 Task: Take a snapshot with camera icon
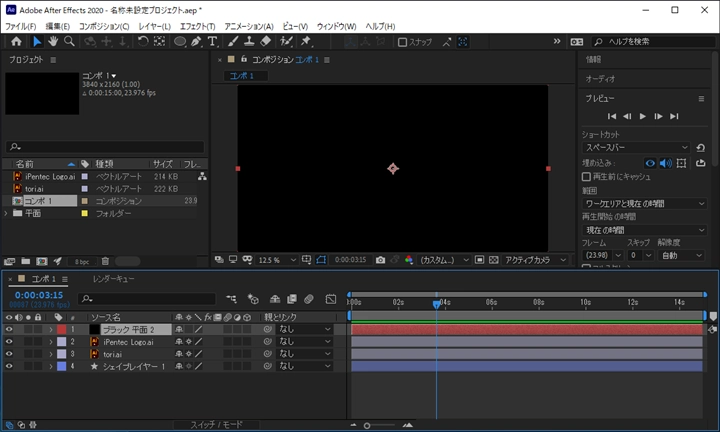pyautogui.click(x=380, y=260)
